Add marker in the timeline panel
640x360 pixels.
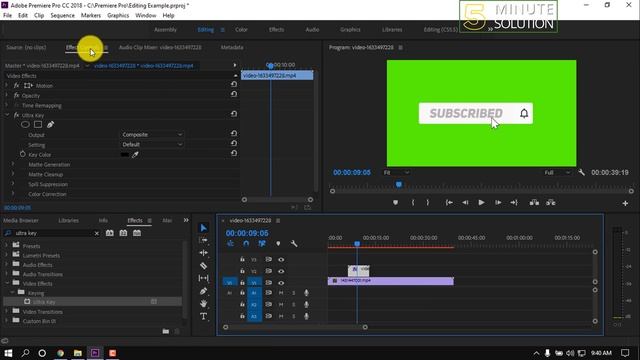point(278,244)
